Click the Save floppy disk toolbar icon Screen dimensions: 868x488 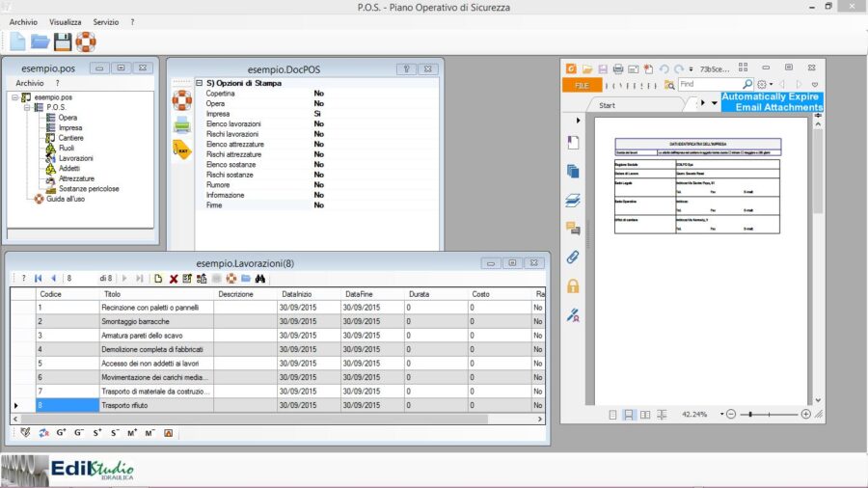click(63, 41)
